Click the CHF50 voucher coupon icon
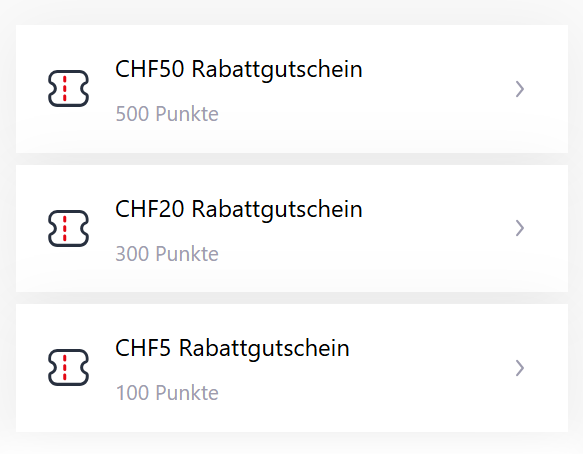This screenshot has width=583, height=454. [68, 88]
